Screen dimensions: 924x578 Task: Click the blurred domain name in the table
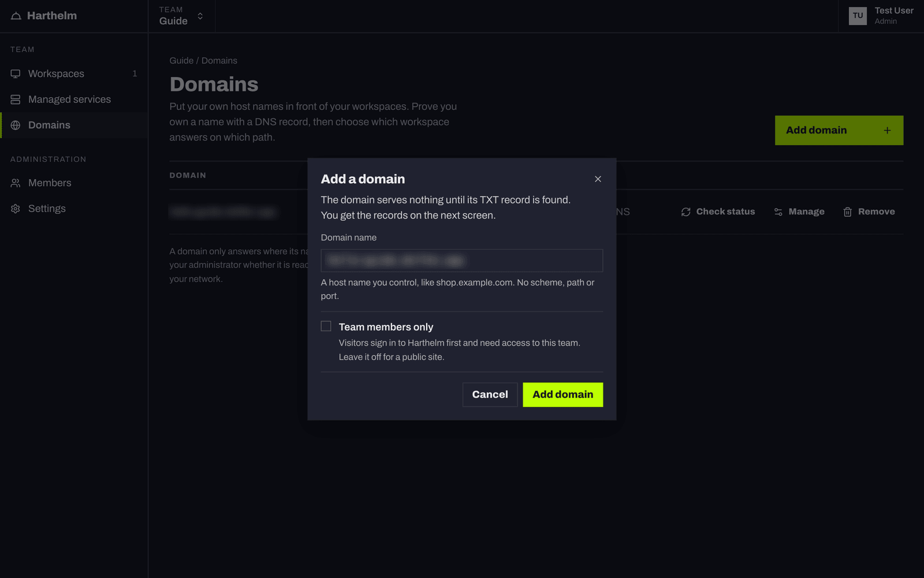tap(222, 212)
